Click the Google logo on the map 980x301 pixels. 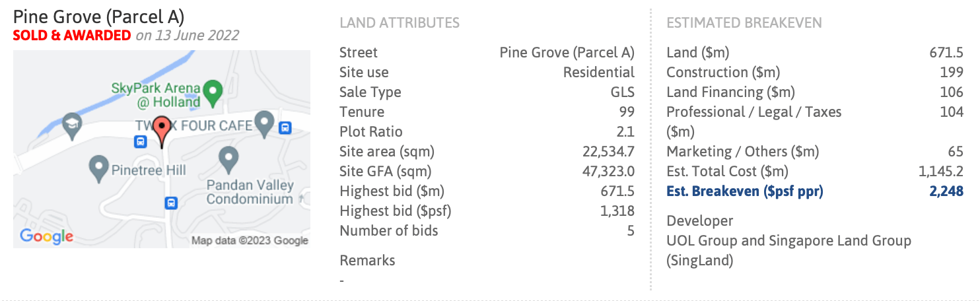46,236
